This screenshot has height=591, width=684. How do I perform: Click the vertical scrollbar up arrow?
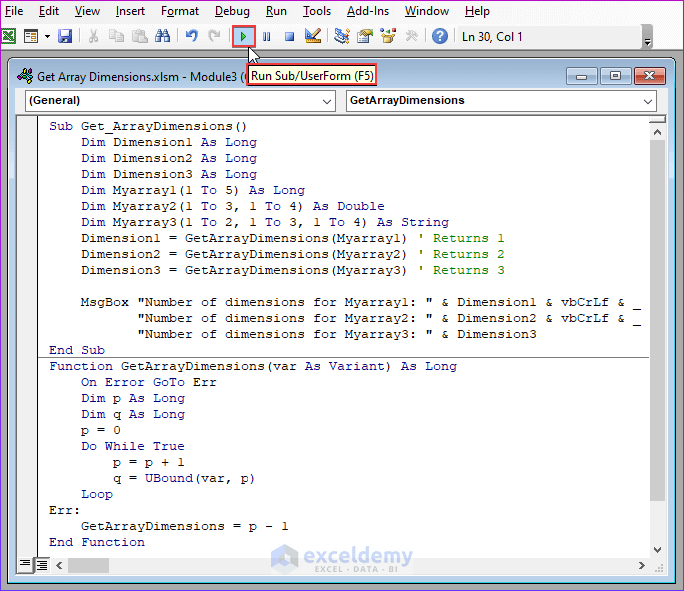coord(657,132)
